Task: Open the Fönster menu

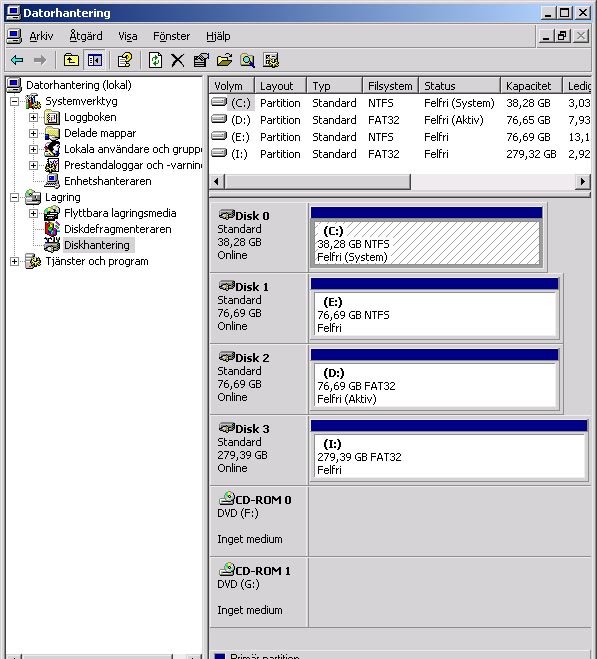Action: click(x=172, y=37)
